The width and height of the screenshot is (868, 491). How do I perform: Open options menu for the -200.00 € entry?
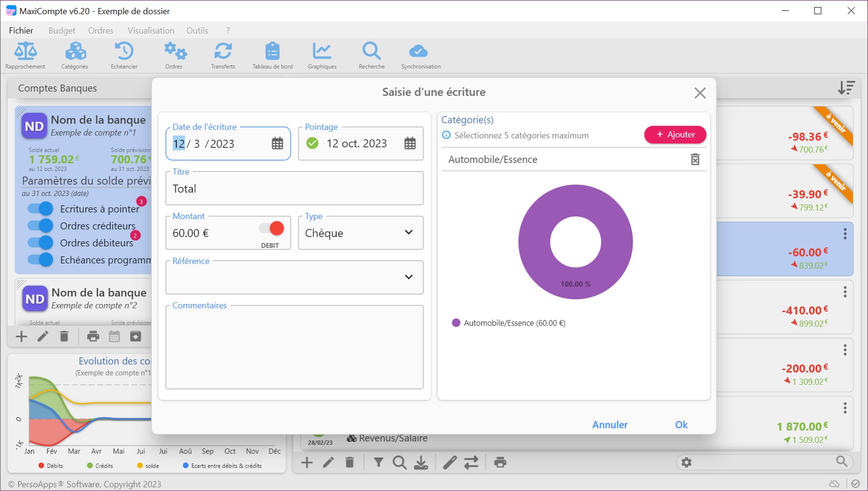click(x=845, y=350)
